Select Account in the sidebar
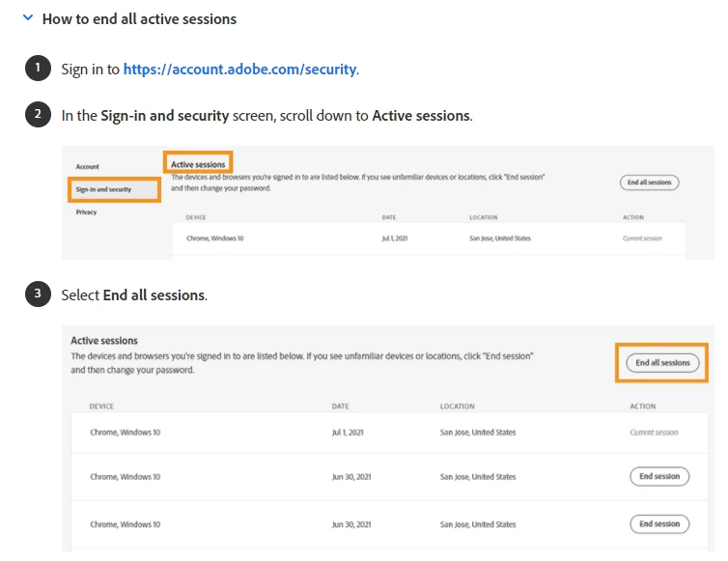728x561 pixels. pos(88,167)
